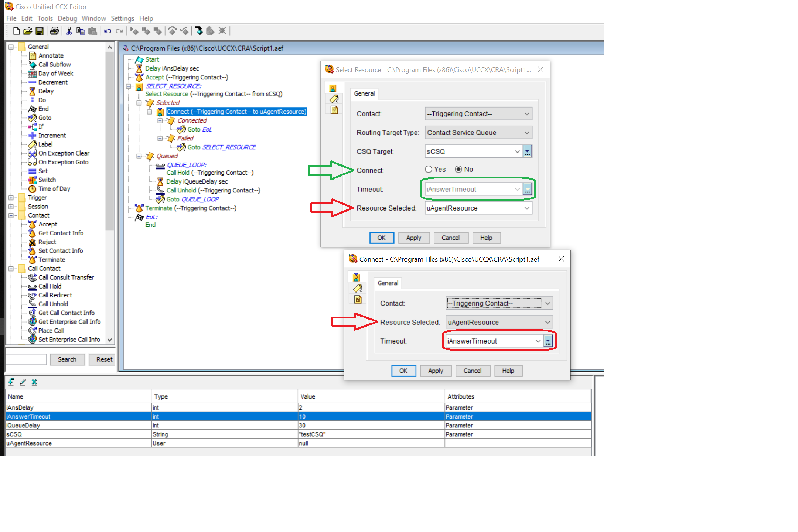This screenshot has width=798, height=532.
Task: Click the Copy toolbar icon
Action: tap(81, 31)
